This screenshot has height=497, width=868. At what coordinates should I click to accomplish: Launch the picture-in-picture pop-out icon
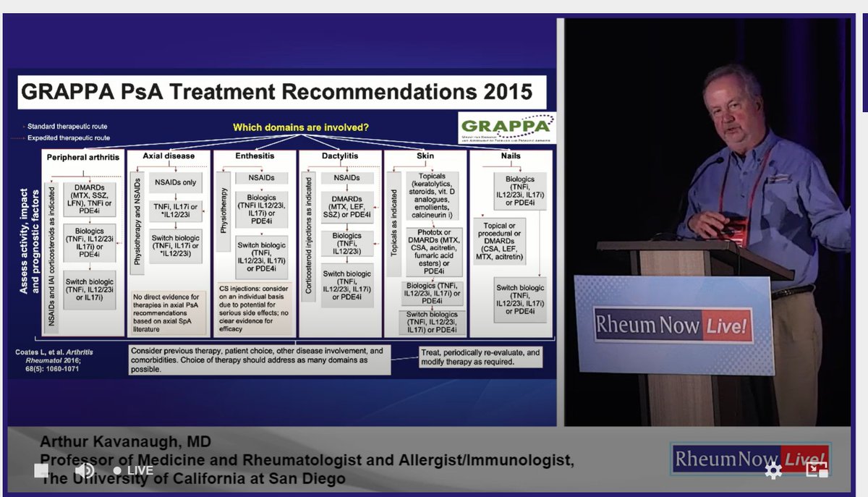[x=817, y=471]
